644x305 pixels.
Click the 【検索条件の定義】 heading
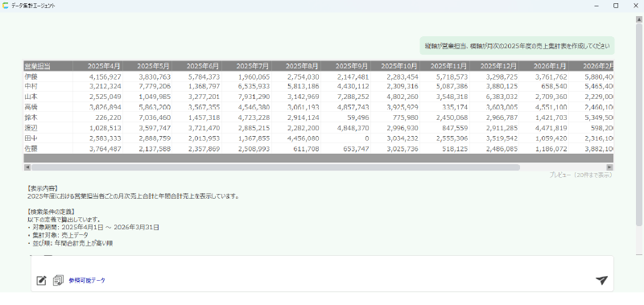(x=52, y=212)
